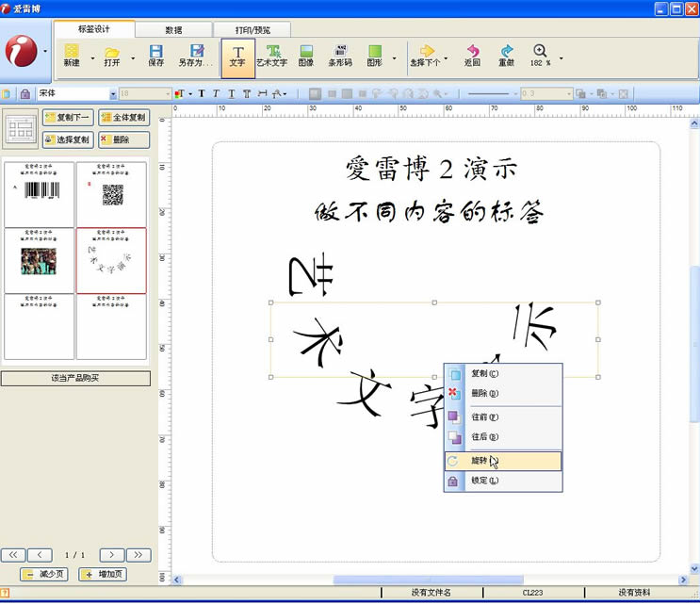The height and width of the screenshot is (604, 700).
Task: Choose 往前 (F) in the context menu
Action: (x=503, y=416)
